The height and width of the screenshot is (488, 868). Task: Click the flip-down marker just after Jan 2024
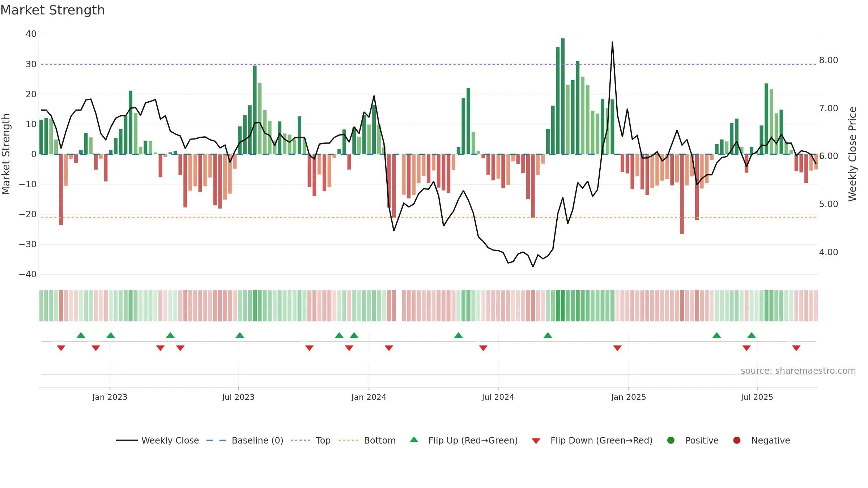pyautogui.click(x=389, y=348)
